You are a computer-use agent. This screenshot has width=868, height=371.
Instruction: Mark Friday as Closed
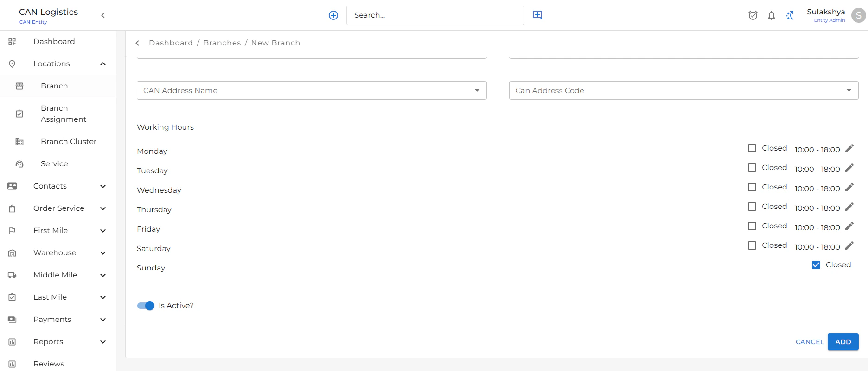click(x=752, y=226)
